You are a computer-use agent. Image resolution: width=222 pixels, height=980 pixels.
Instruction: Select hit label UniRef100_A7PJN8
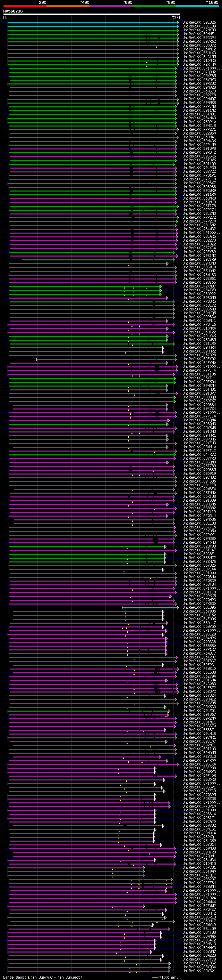tap(199, 106)
